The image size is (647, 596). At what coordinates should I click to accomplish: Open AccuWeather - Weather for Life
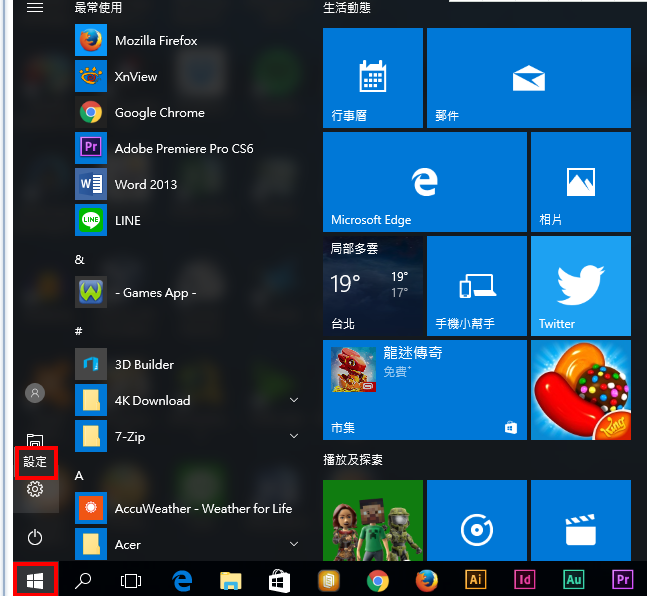click(188, 508)
